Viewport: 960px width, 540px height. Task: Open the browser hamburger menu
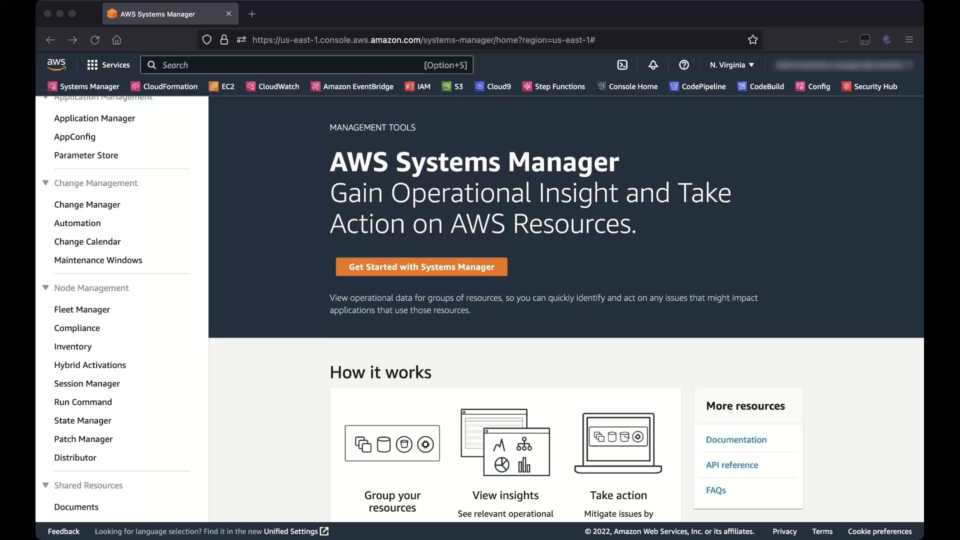tap(909, 40)
